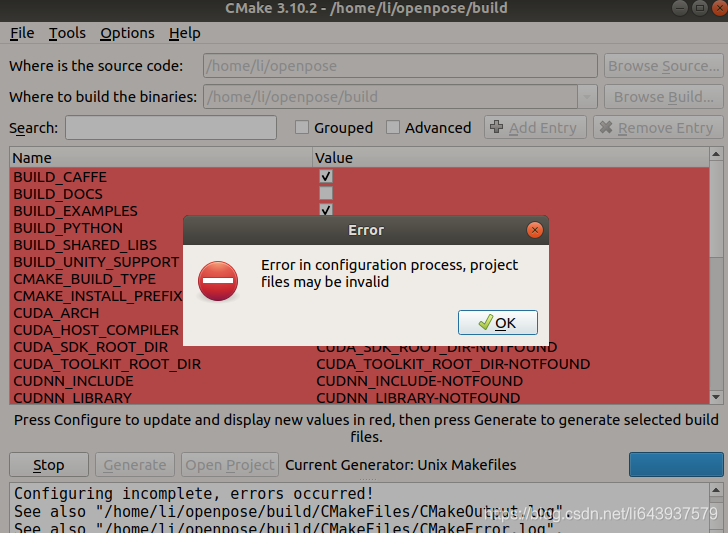Click the Name column header

click(161, 158)
